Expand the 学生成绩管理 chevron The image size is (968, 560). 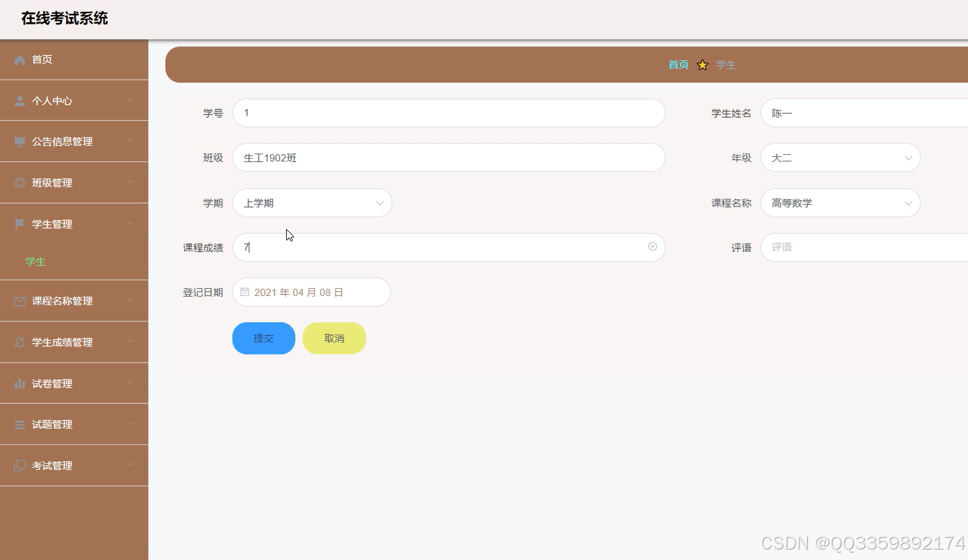[x=131, y=341]
